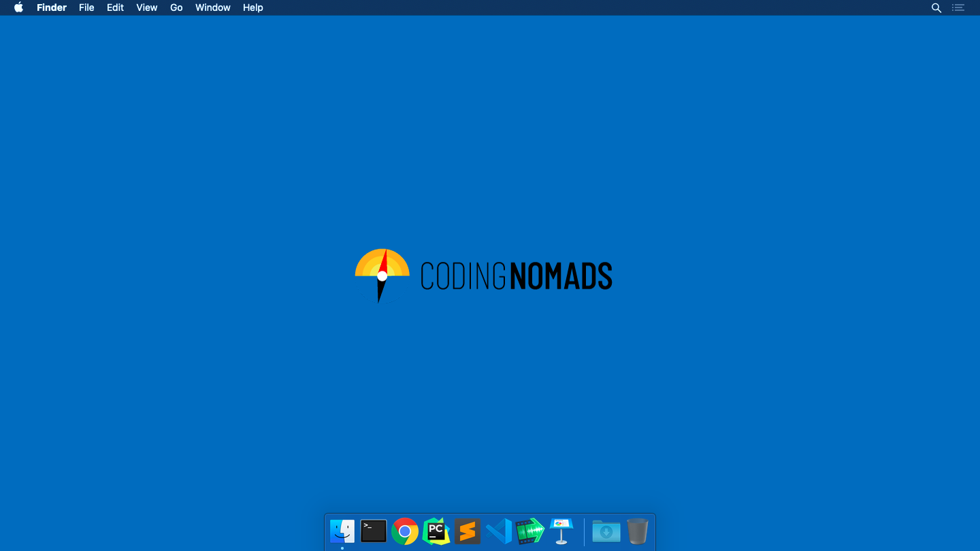The image size is (980, 551).
Task: Open the Trash in the Dock
Action: [638, 531]
